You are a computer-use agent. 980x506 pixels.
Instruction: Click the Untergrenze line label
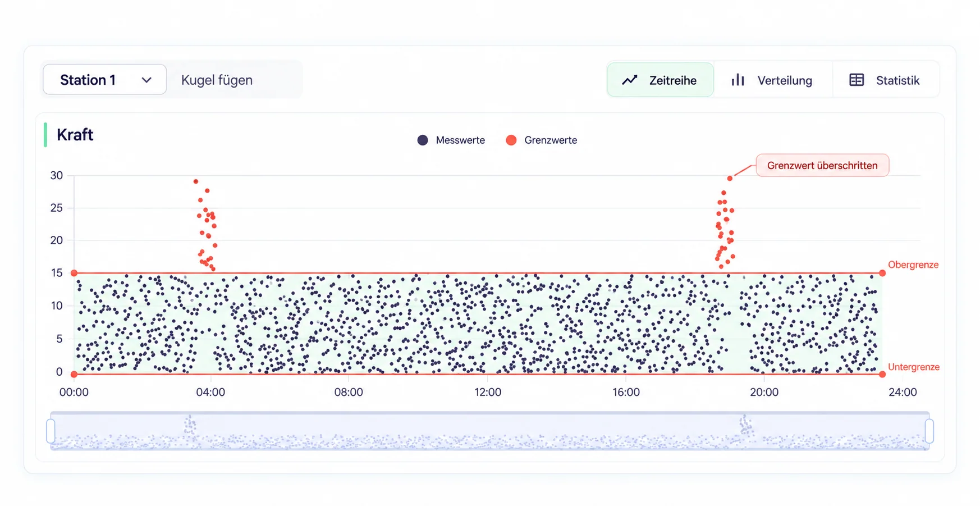click(x=913, y=367)
